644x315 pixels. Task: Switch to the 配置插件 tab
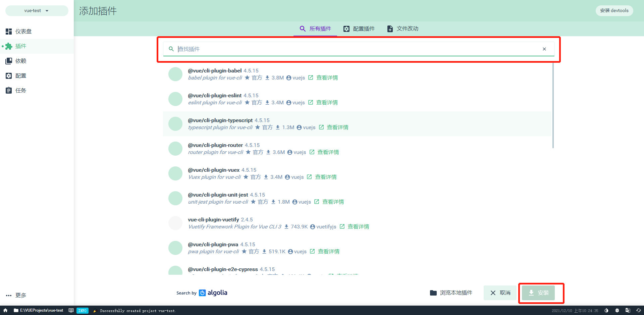tap(359, 29)
